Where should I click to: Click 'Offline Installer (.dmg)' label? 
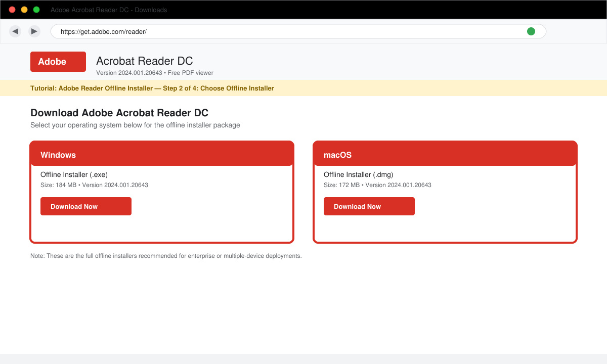359,175
